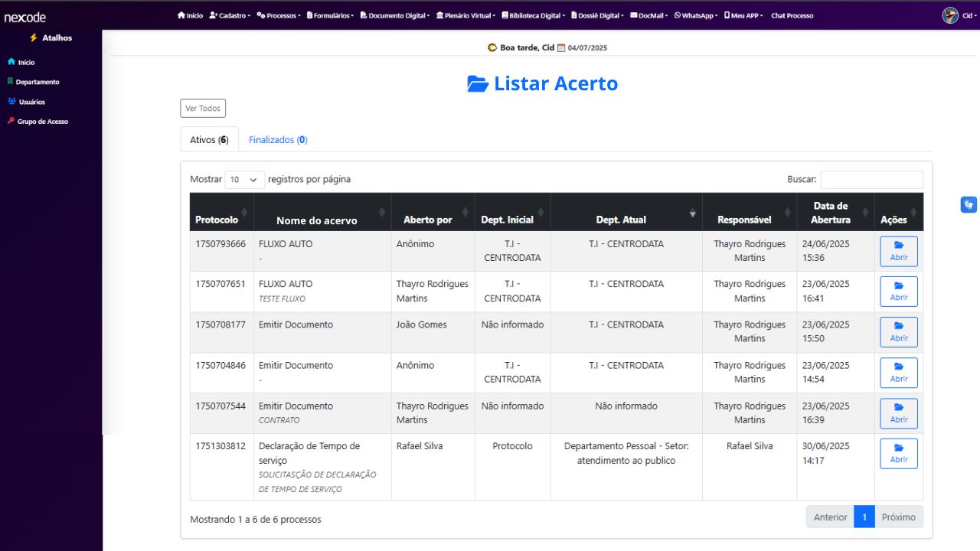Screen dimensions: 980x551
Task: Click the nexcode logo
Action: pyautogui.click(x=24, y=17)
